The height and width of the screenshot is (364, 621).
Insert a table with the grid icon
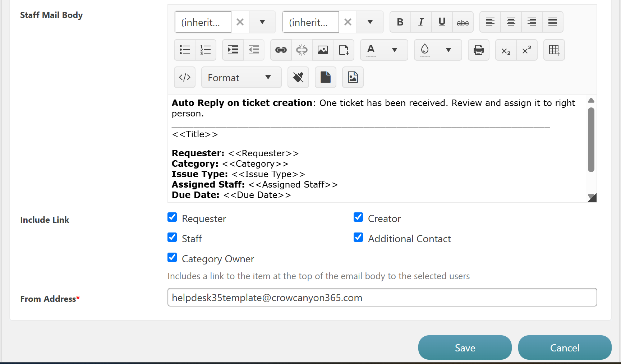pos(554,50)
